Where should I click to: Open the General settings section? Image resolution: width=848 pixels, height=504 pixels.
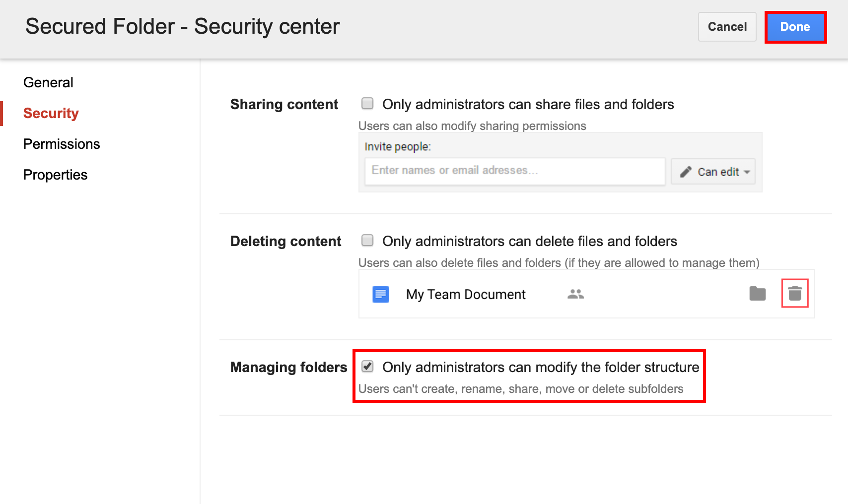click(48, 82)
